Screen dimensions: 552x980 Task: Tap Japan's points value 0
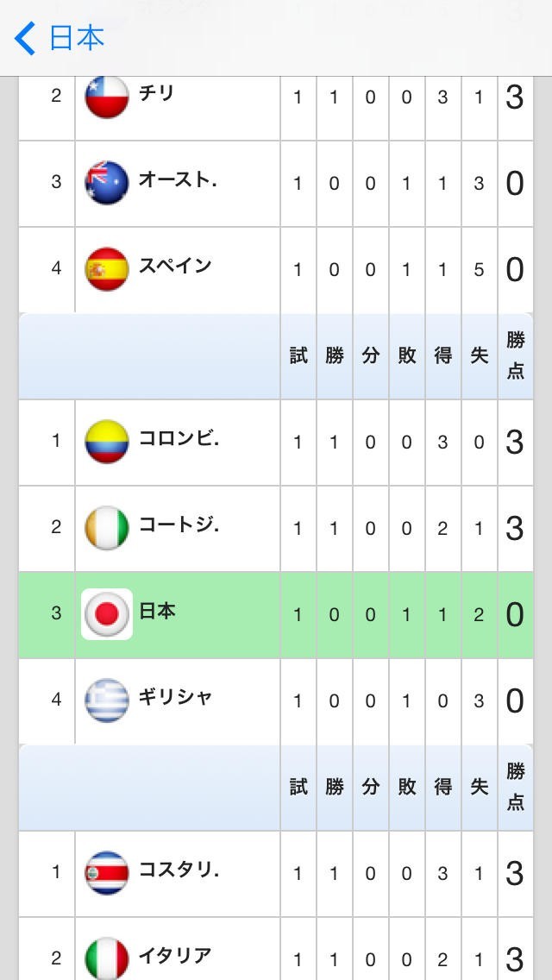(515, 615)
